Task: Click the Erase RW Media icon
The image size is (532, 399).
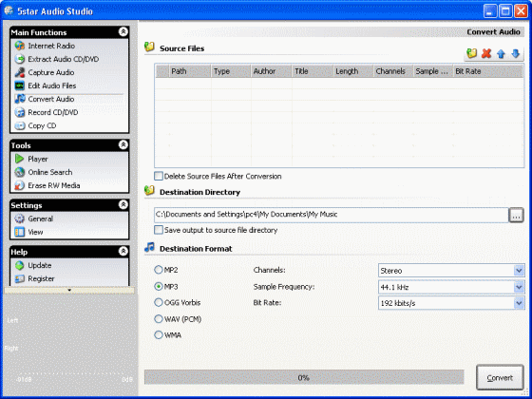Action: (x=20, y=185)
